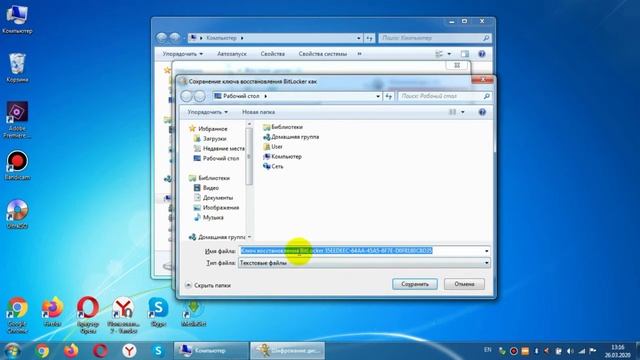640x360 pixels.
Task: Click into the Имя файла name field
Action: pos(361,251)
